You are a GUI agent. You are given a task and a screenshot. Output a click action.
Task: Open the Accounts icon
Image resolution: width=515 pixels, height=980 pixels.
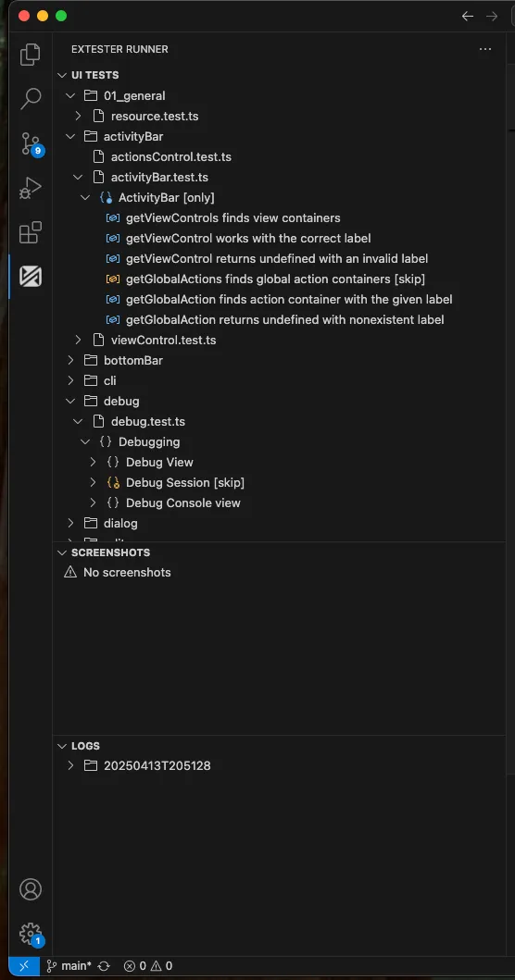[30, 889]
